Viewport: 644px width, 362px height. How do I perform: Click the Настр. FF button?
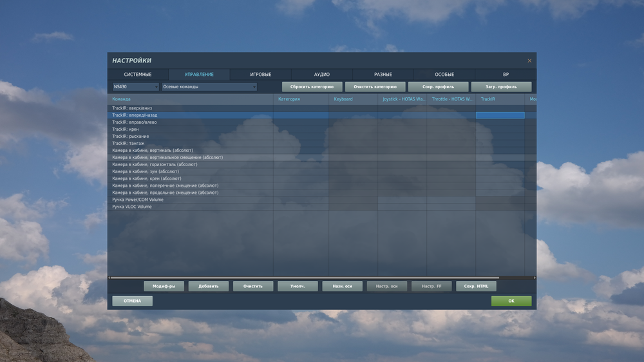(x=431, y=286)
